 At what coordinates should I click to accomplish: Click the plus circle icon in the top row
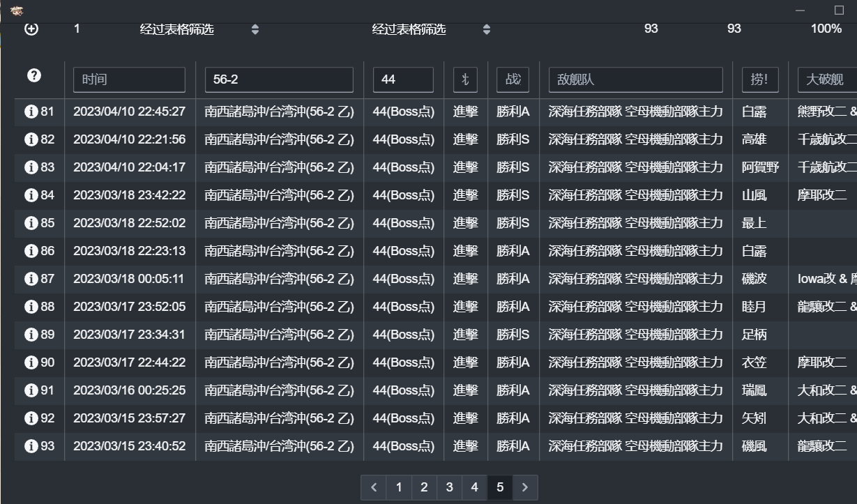[31, 29]
